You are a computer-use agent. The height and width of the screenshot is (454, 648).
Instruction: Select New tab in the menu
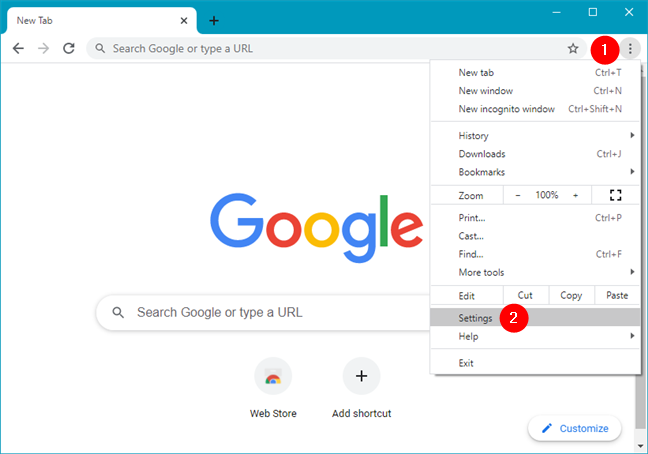(x=535, y=73)
